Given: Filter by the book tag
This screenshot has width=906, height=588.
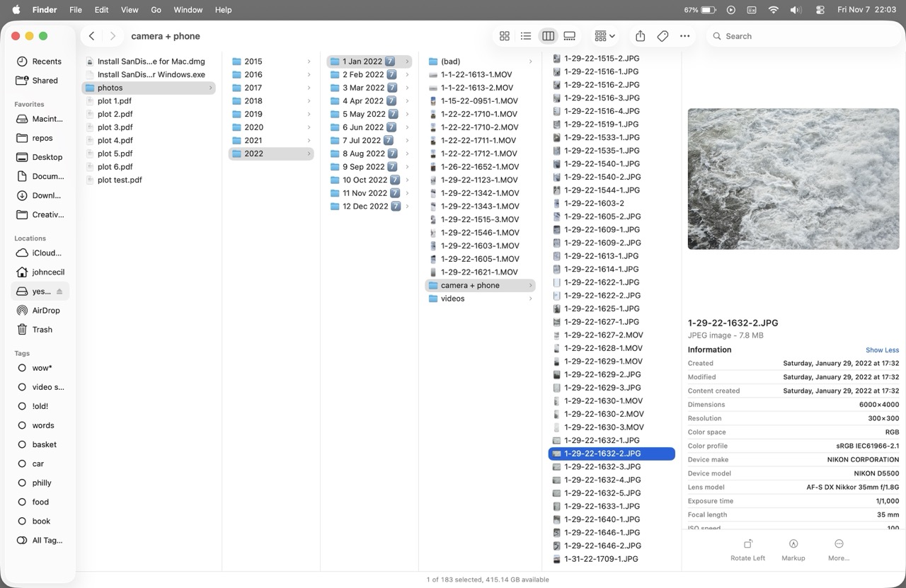Looking at the screenshot, I should point(40,521).
